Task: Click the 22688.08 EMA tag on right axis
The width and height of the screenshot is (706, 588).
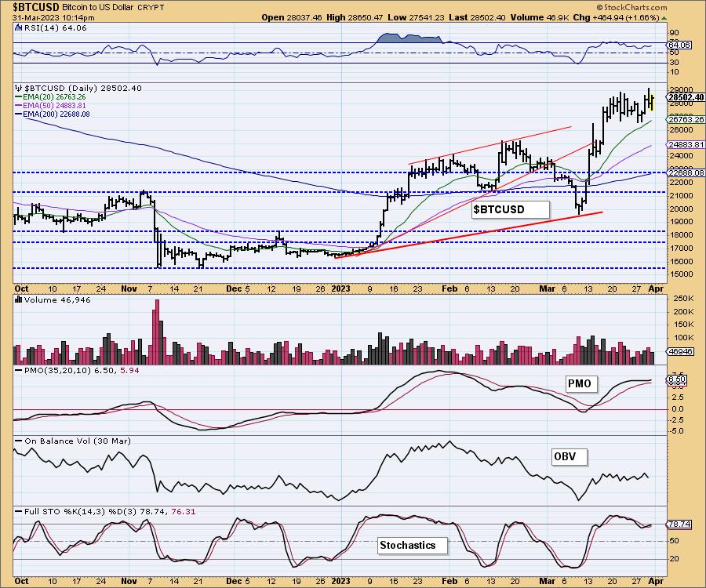Action: (x=686, y=172)
